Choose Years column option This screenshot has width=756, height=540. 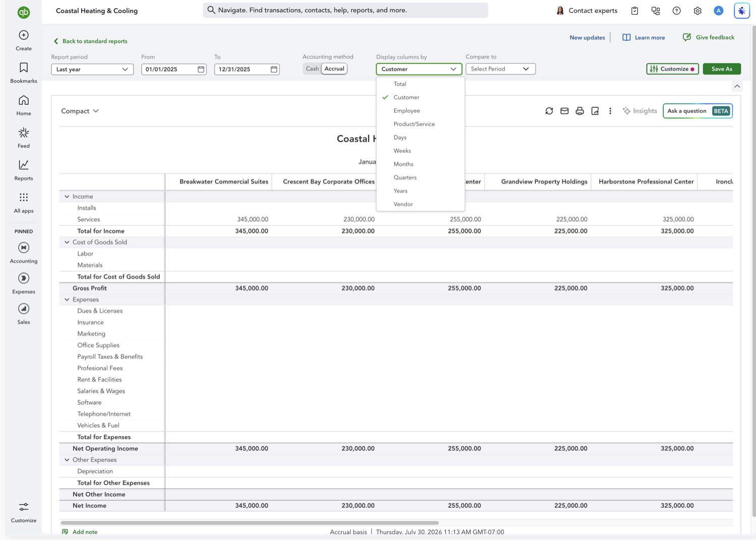420,191
